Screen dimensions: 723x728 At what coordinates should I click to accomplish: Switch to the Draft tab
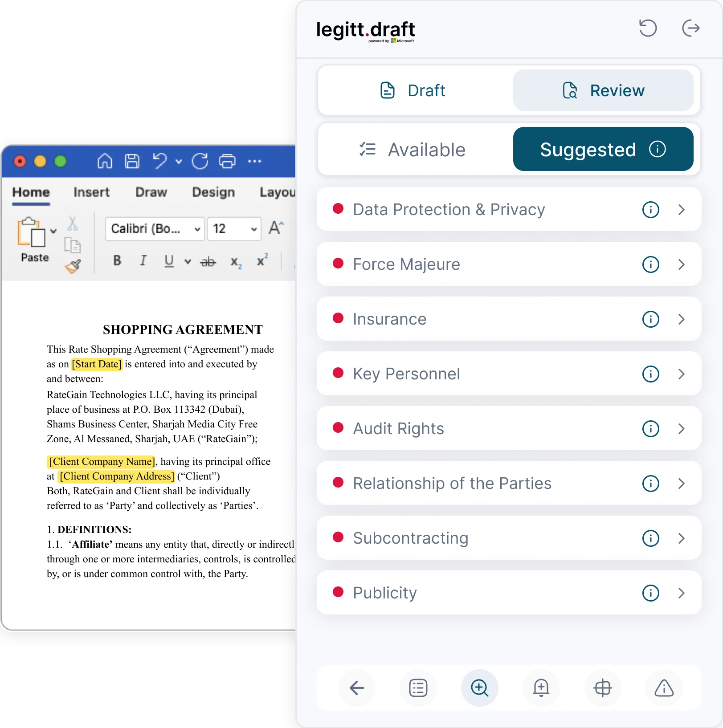pyautogui.click(x=413, y=90)
